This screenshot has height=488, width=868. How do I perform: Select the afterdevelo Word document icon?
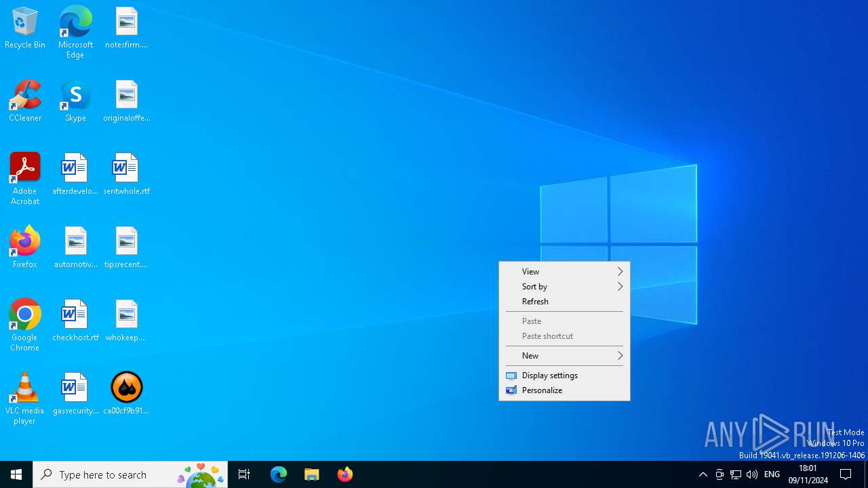75,174
